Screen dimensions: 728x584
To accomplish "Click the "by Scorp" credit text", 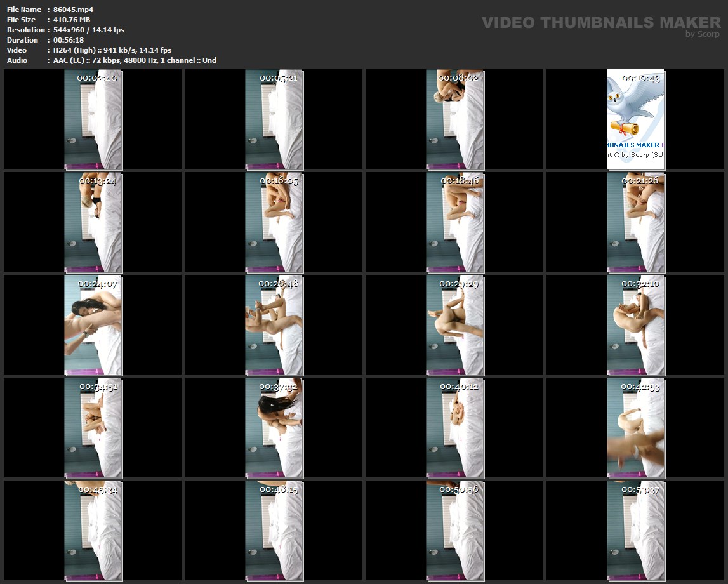I will pos(702,34).
